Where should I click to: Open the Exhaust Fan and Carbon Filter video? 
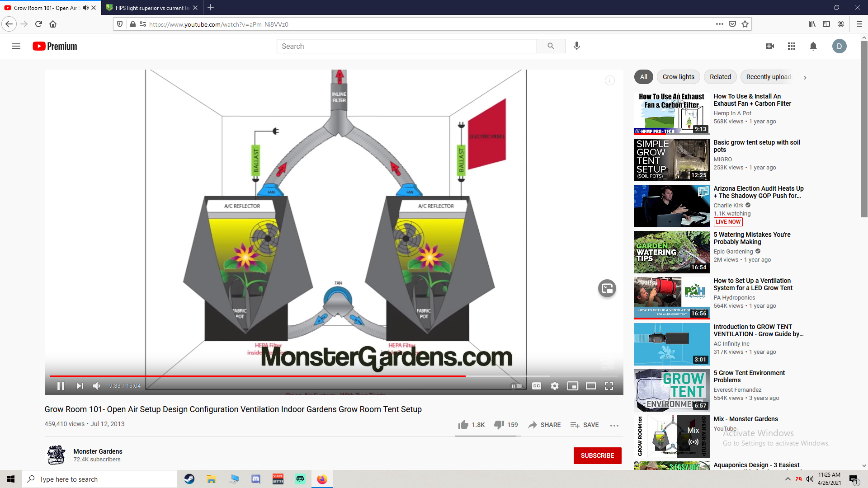pos(752,100)
